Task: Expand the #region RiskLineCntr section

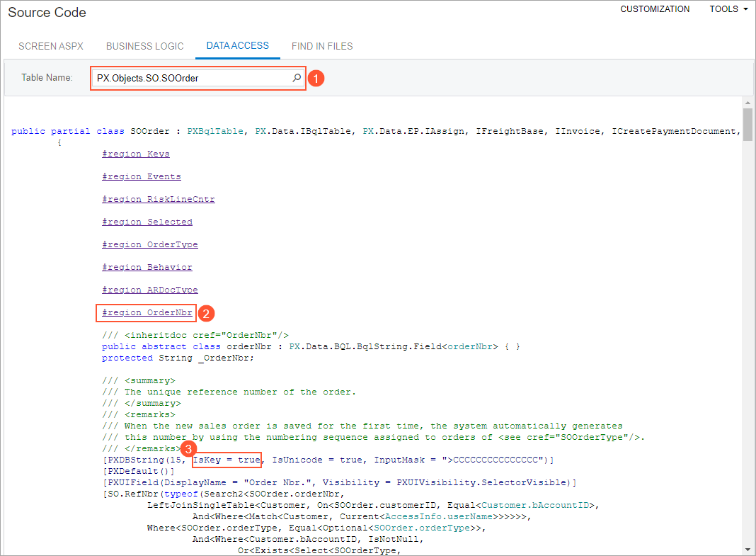Action: [159, 199]
